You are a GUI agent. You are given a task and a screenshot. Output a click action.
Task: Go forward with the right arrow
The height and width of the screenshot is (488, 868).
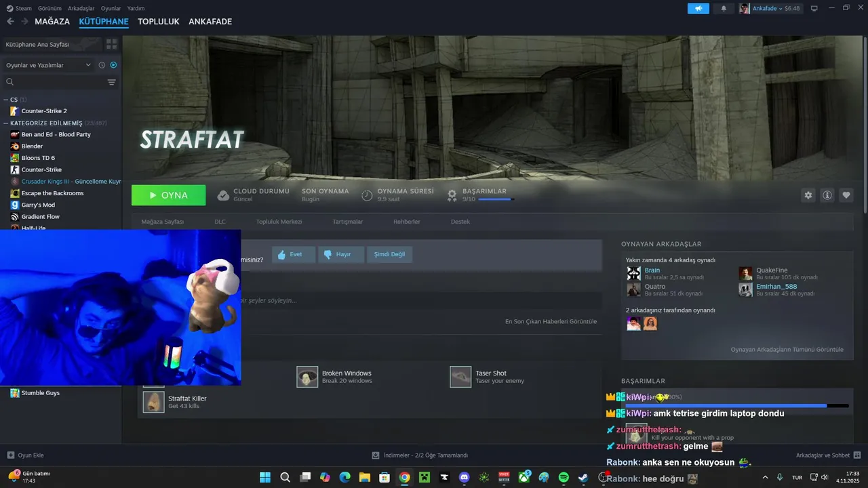24,22
